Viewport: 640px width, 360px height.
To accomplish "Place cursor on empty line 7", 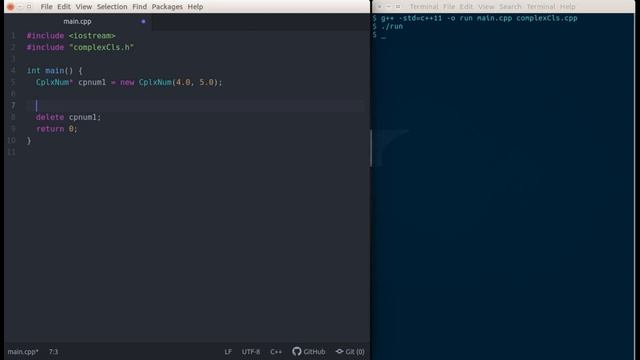I will [195, 106].
